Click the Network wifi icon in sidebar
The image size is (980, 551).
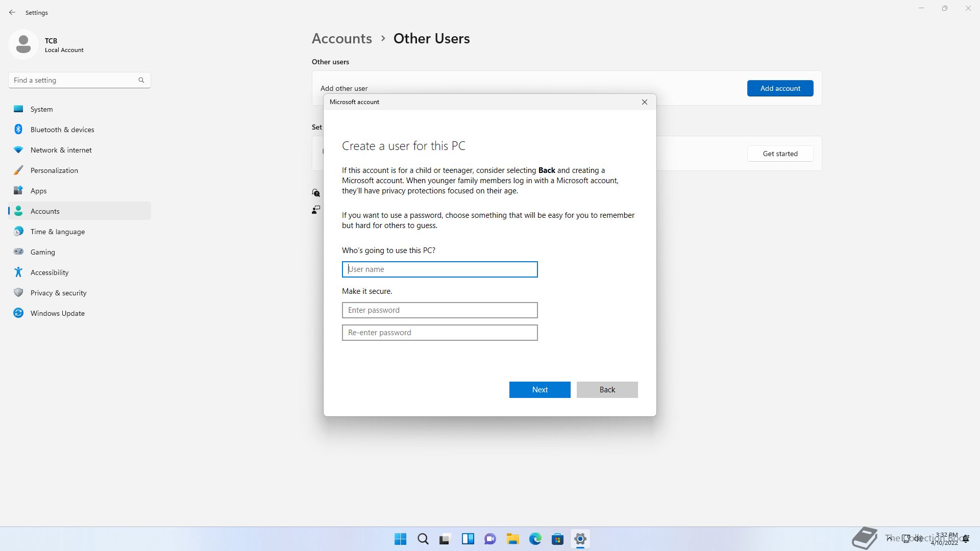pyautogui.click(x=18, y=149)
